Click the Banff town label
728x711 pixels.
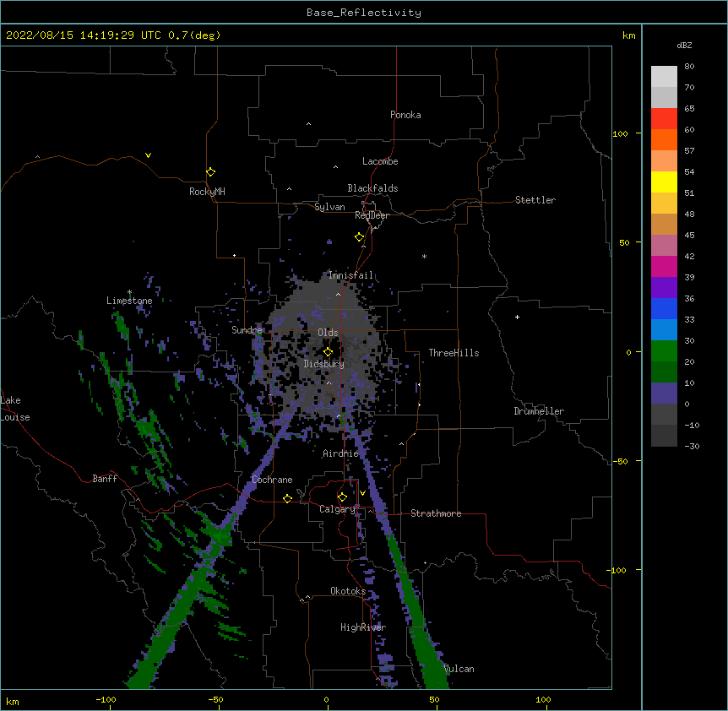tap(105, 479)
